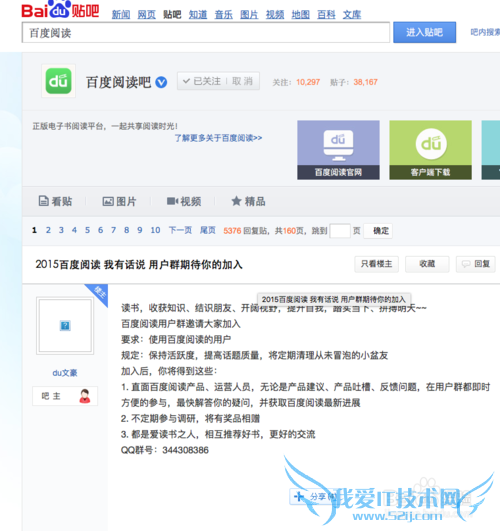Viewport: 500px width, 531px height.
Task: Select 贴吧 in the top navigation
Action: (x=172, y=15)
